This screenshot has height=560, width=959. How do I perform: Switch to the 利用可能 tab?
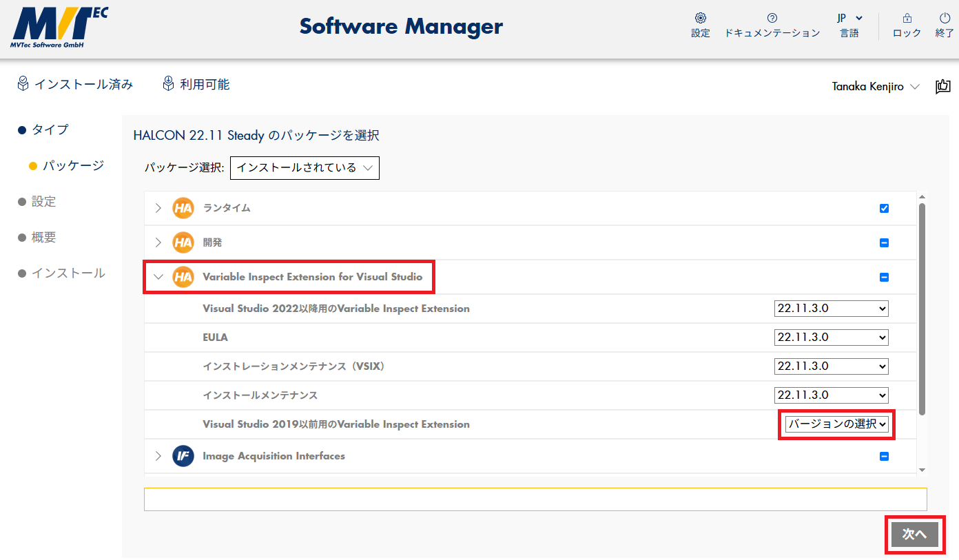196,85
